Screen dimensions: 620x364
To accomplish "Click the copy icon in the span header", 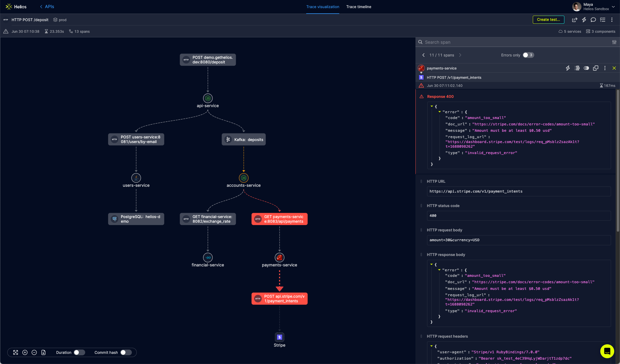I will tap(596, 68).
